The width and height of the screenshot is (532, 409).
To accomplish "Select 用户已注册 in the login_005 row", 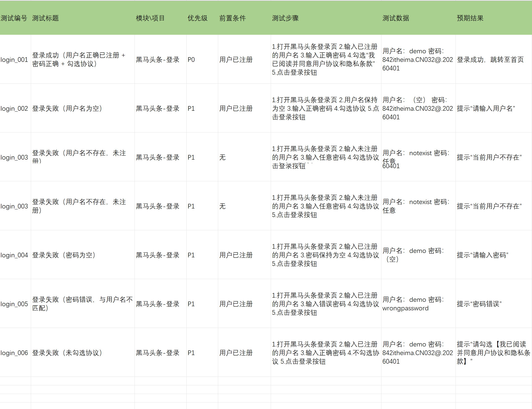I will pyautogui.click(x=244, y=304).
